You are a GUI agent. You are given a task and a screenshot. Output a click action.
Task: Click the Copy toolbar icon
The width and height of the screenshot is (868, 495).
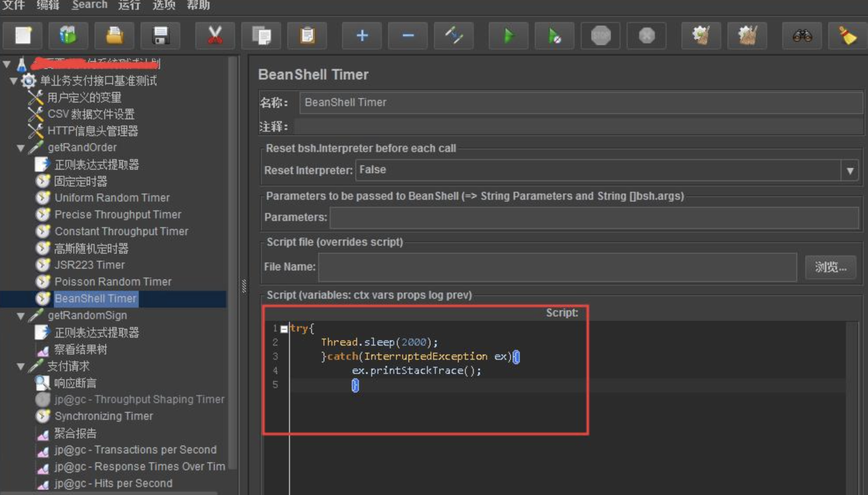(261, 35)
